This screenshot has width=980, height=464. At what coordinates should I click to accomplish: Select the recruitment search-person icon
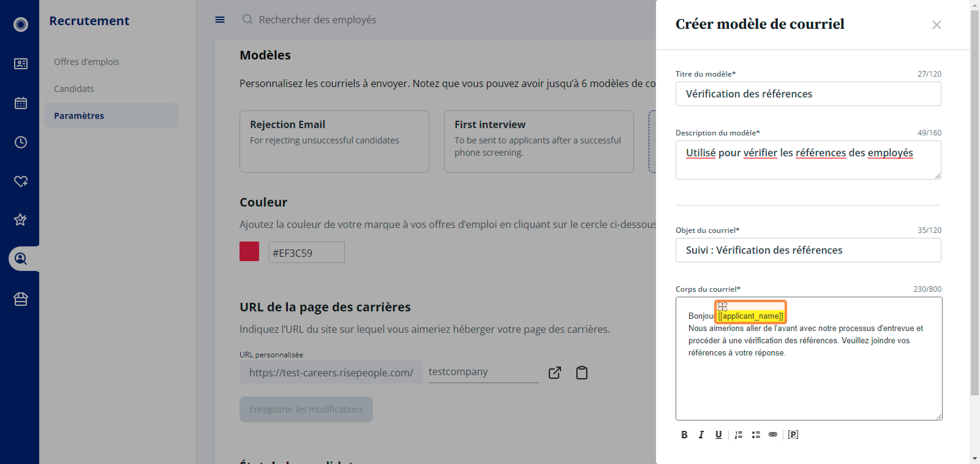(21, 259)
